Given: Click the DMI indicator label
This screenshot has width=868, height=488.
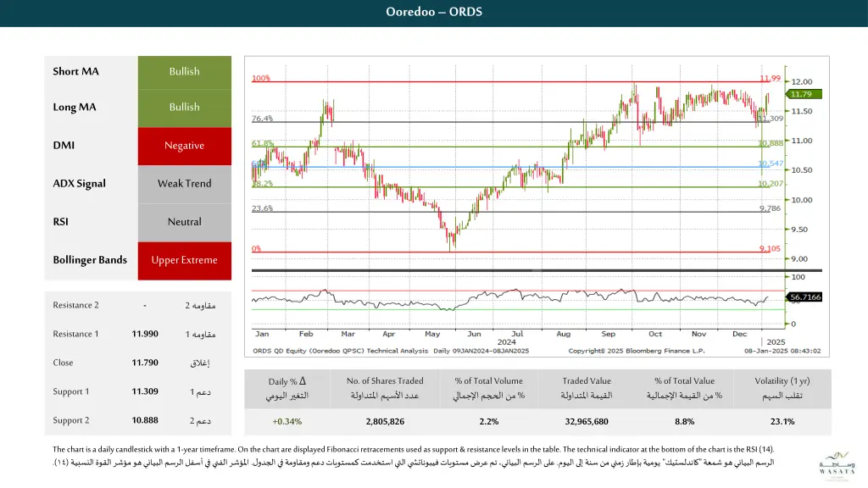Looking at the screenshot, I should click(64, 146).
